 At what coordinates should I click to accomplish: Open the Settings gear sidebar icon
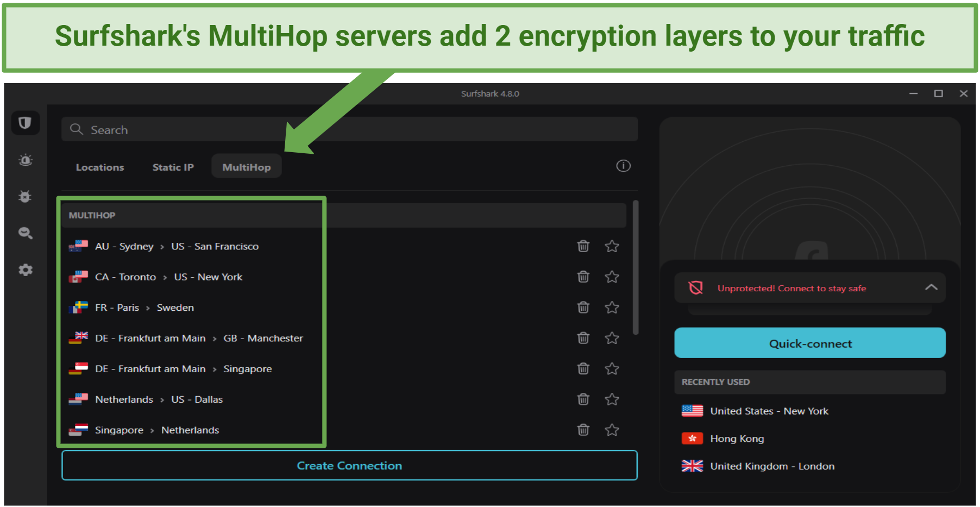click(x=26, y=270)
